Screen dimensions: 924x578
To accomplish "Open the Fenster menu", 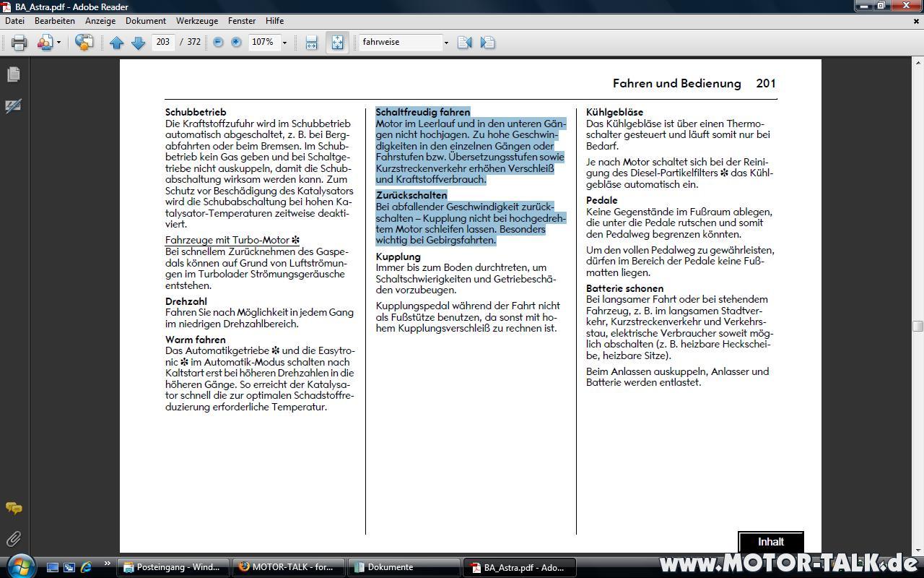I will [x=242, y=21].
